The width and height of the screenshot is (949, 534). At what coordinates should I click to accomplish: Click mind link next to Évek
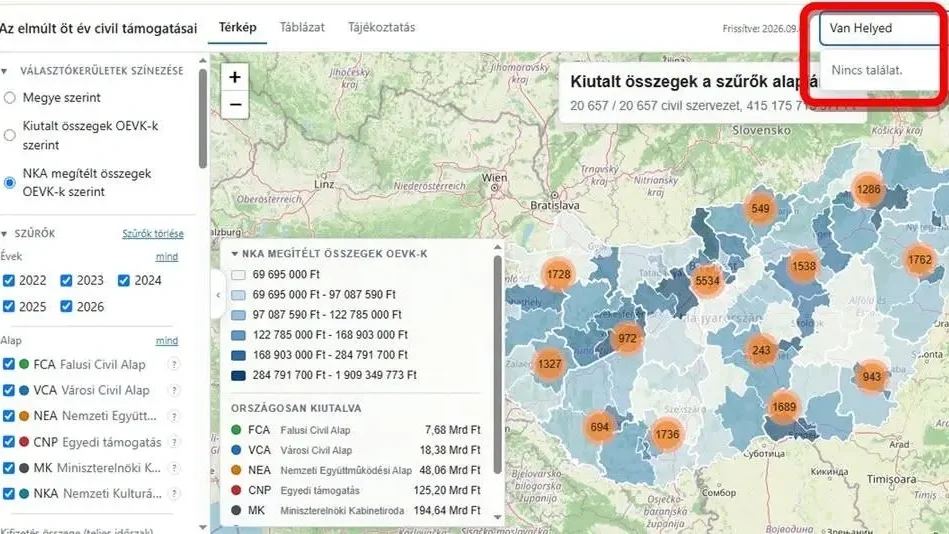click(x=166, y=257)
